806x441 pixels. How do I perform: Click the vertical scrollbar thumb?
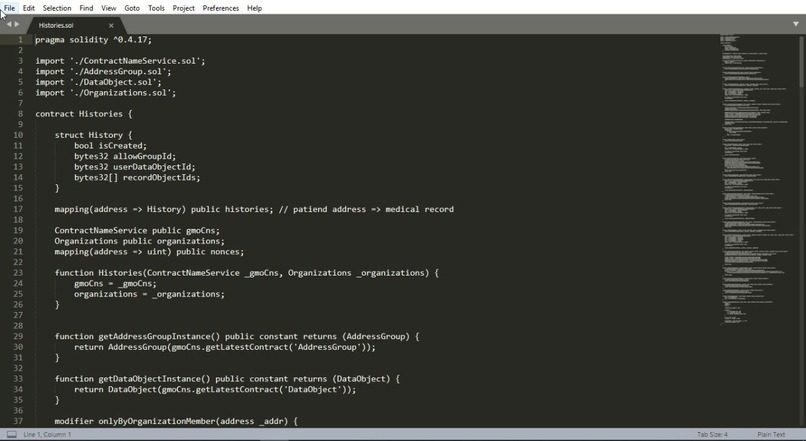click(802, 61)
